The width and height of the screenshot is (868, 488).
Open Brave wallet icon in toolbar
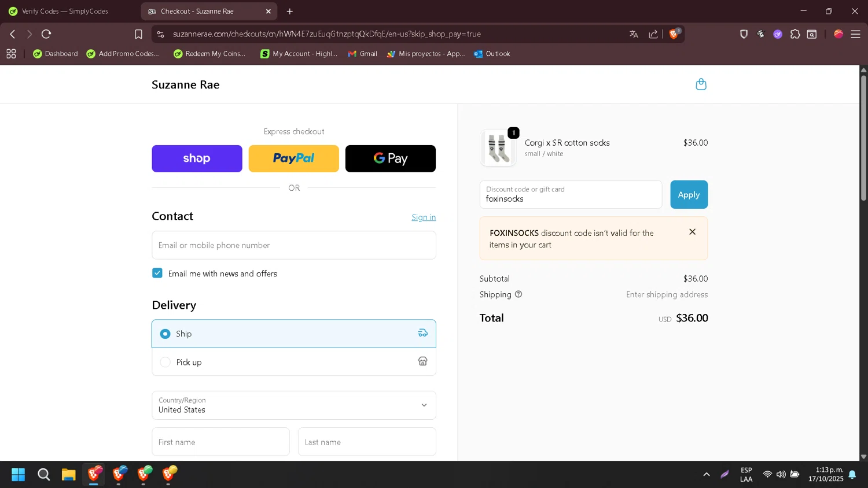tap(812, 34)
